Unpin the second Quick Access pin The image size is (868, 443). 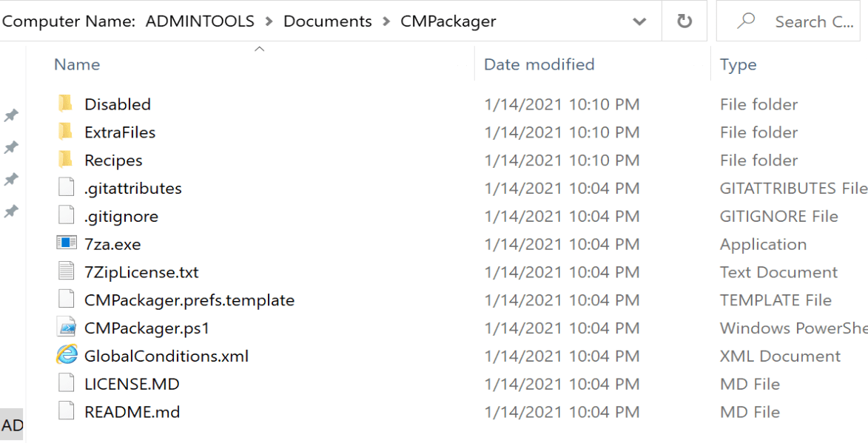click(x=10, y=146)
